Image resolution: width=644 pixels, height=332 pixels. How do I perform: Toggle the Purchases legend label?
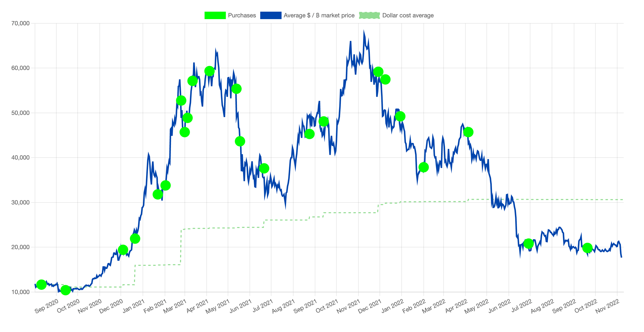pyautogui.click(x=242, y=15)
